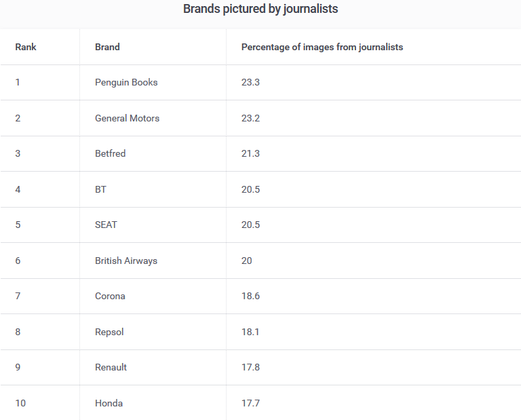Select the Penguin Books brand cell
This screenshot has width=521, height=420.
click(x=126, y=82)
